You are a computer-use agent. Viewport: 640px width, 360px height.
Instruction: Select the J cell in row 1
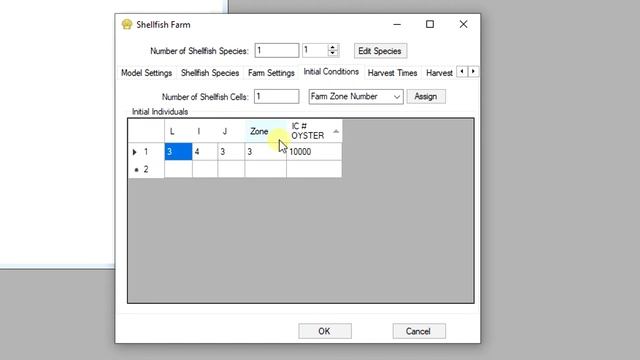231,152
